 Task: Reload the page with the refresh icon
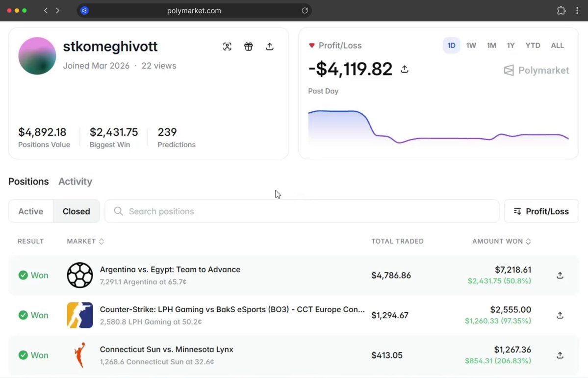[x=305, y=10]
